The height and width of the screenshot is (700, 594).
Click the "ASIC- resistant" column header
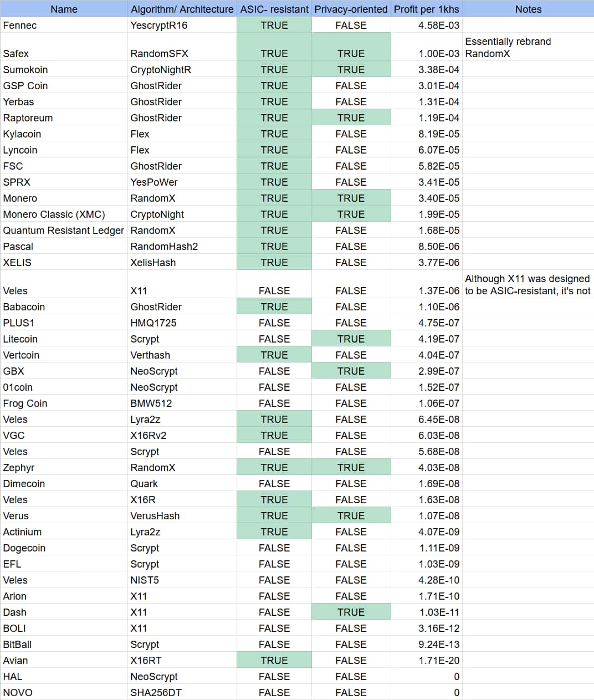(274, 9)
